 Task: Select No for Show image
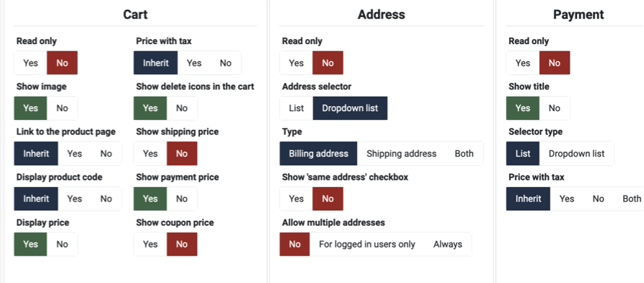[62, 108]
